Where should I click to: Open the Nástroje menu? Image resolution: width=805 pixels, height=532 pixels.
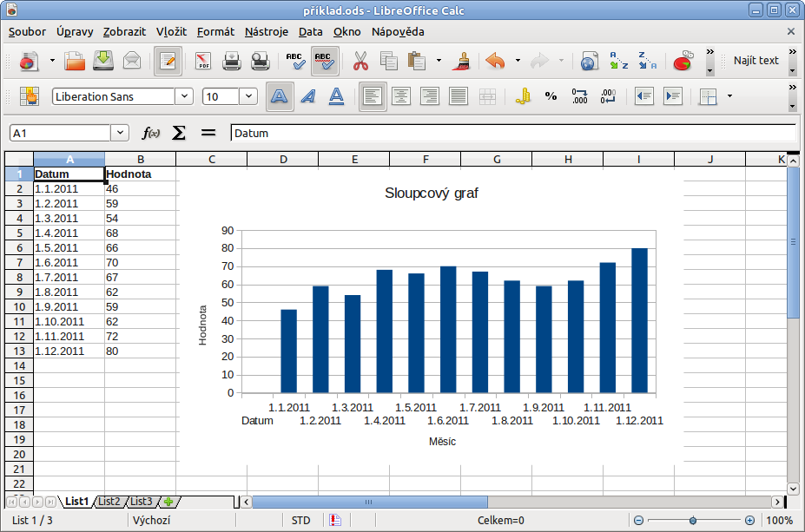click(267, 32)
